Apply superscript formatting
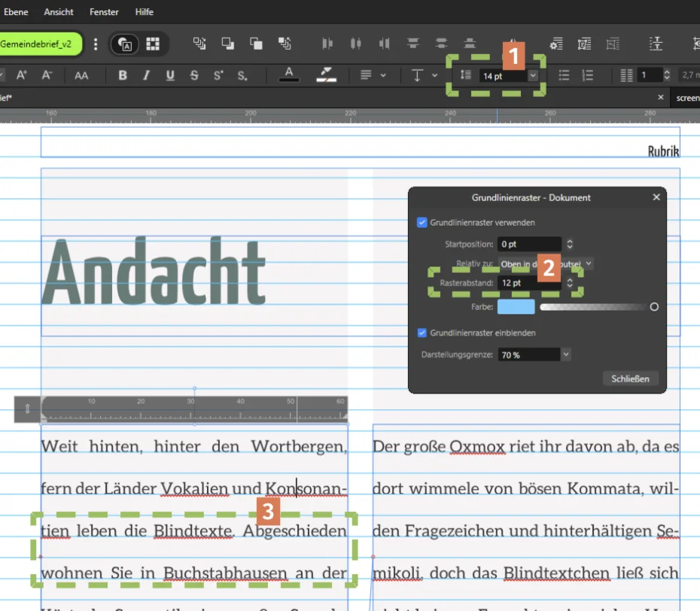The image size is (700, 611). [218, 75]
